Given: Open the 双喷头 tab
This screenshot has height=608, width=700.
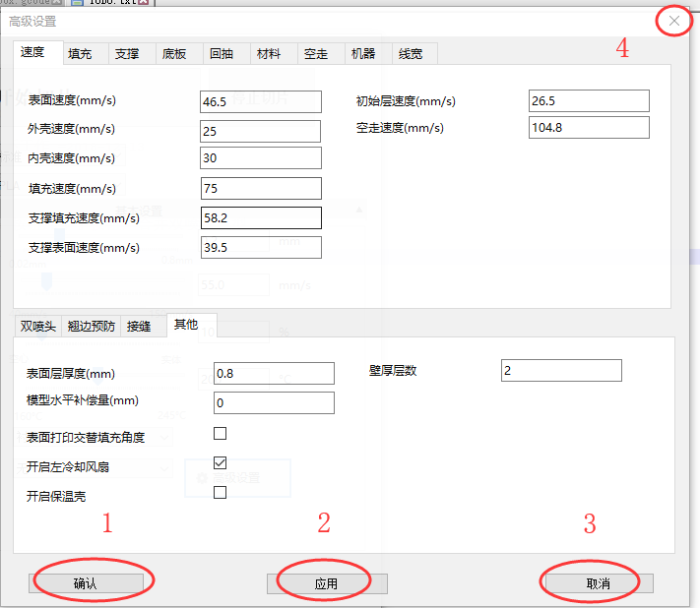Looking at the screenshot, I should [x=38, y=326].
